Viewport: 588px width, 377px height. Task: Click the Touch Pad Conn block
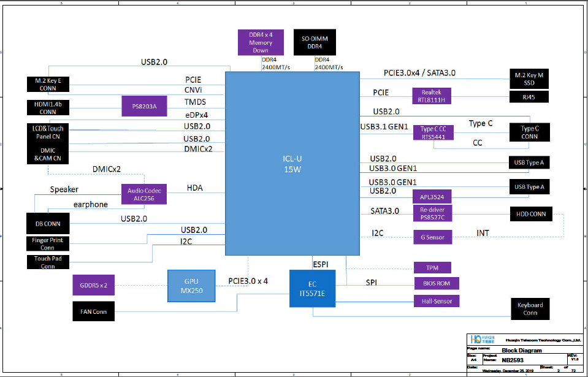point(48,262)
